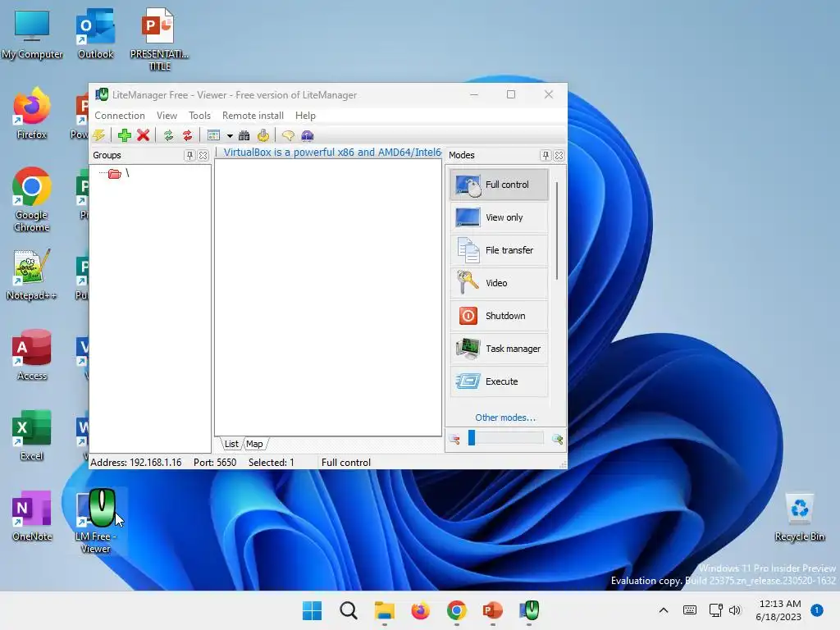Image resolution: width=840 pixels, height=630 pixels.
Task: Open the Excel desktop shortcut
Action: (32, 436)
